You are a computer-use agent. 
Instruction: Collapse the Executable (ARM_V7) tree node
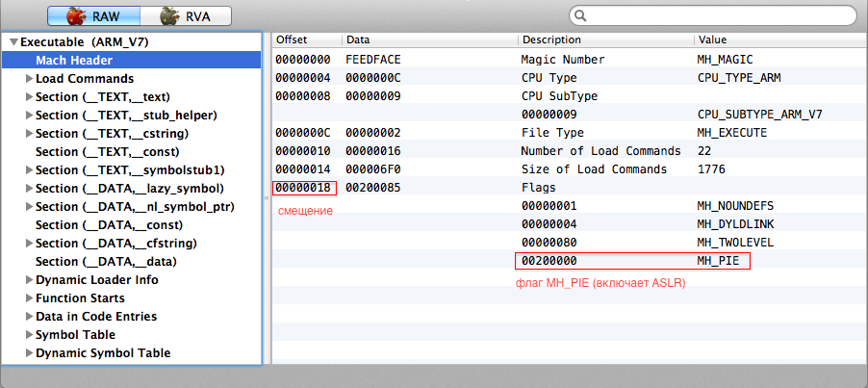(14, 42)
